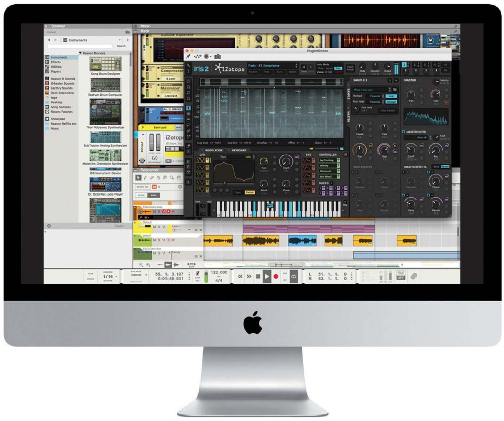Image resolution: width=504 pixels, height=421 pixels.
Task: Collapse the Sequencer panel header
Action: [x=136, y=170]
